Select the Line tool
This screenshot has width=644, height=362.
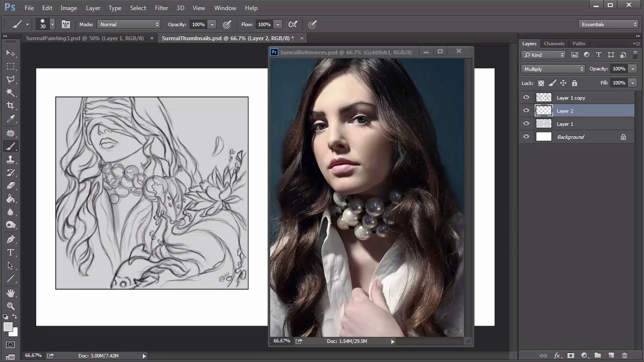pyautogui.click(x=11, y=279)
